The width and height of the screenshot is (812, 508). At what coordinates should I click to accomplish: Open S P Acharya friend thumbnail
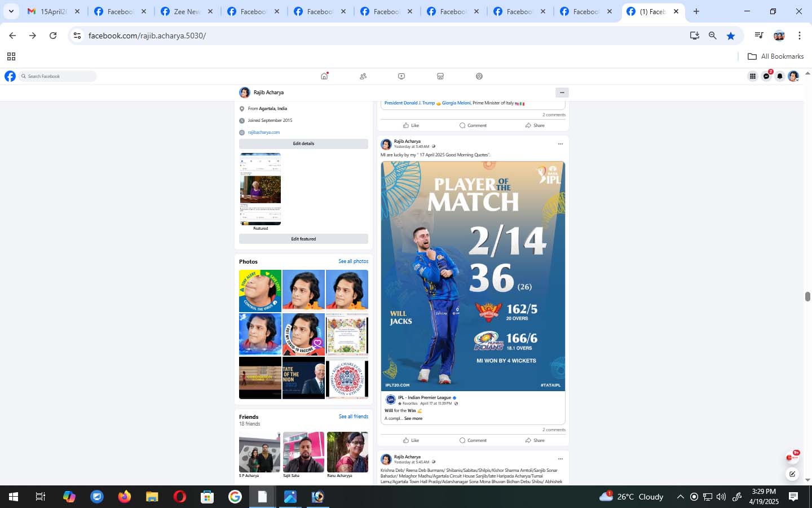click(x=260, y=452)
